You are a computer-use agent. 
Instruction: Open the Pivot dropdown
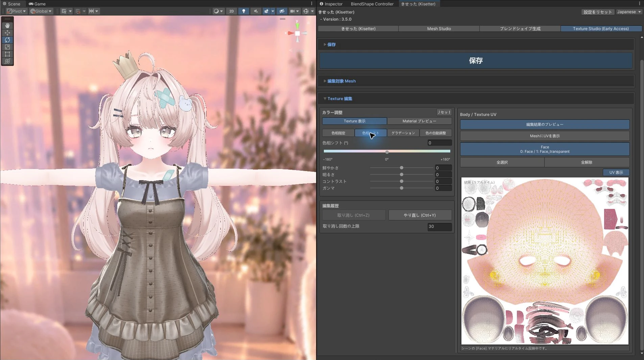[16, 11]
